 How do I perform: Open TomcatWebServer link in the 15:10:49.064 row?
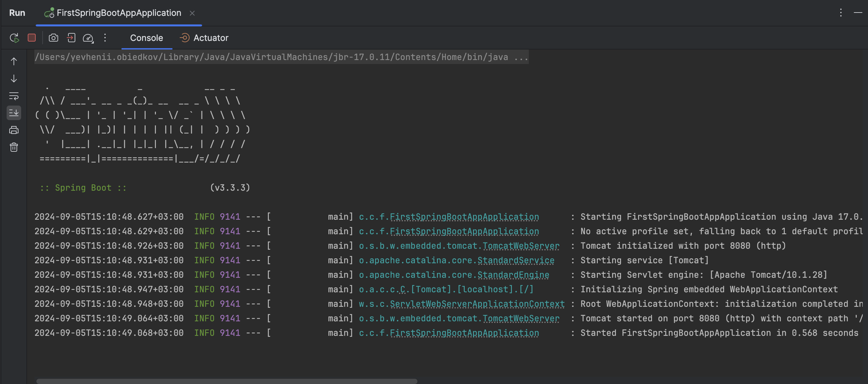(521, 318)
